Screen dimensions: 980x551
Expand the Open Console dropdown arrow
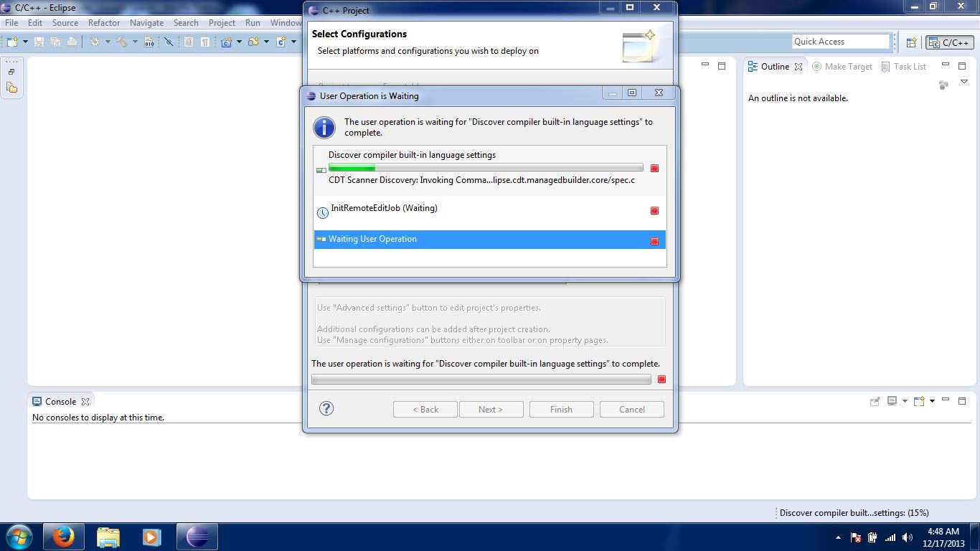tap(932, 401)
